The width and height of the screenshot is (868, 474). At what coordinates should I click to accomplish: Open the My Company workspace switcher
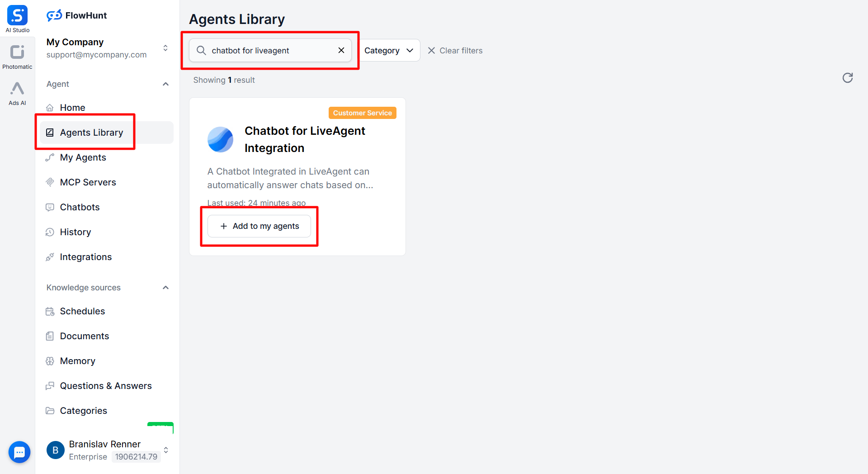165,48
